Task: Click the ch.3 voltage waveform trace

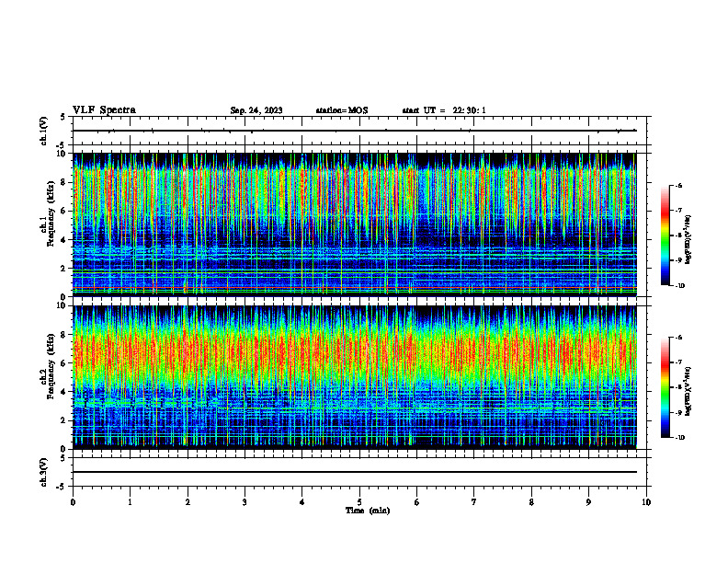Action: pos(355,472)
